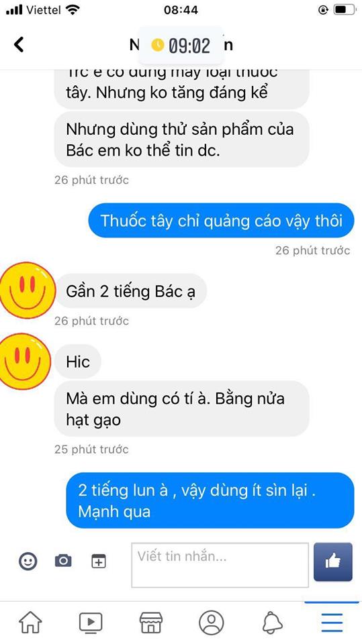Open the emoji picker smiley icon
The width and height of the screenshot is (362, 644).
(x=28, y=561)
